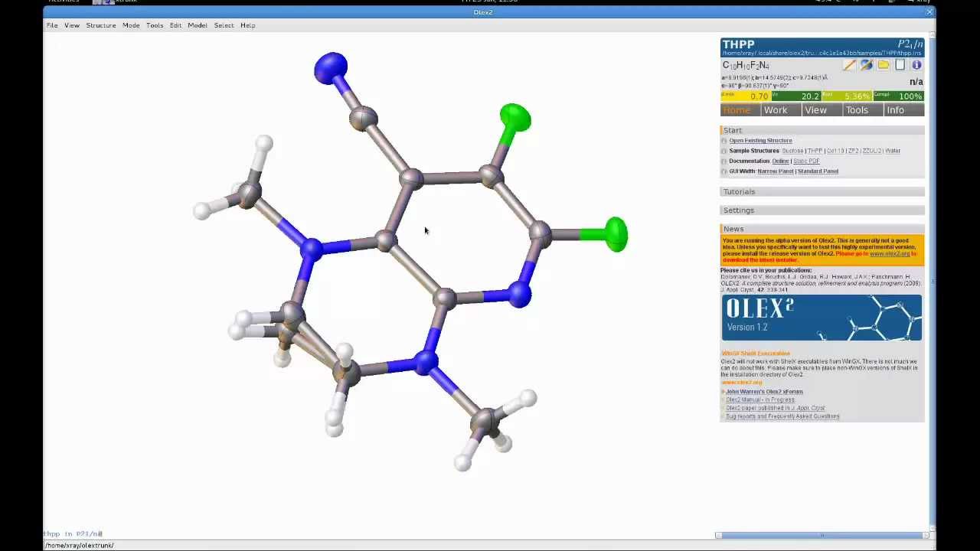Select the upper green fluorine atom
The width and height of the screenshot is (980, 551).
tap(515, 117)
